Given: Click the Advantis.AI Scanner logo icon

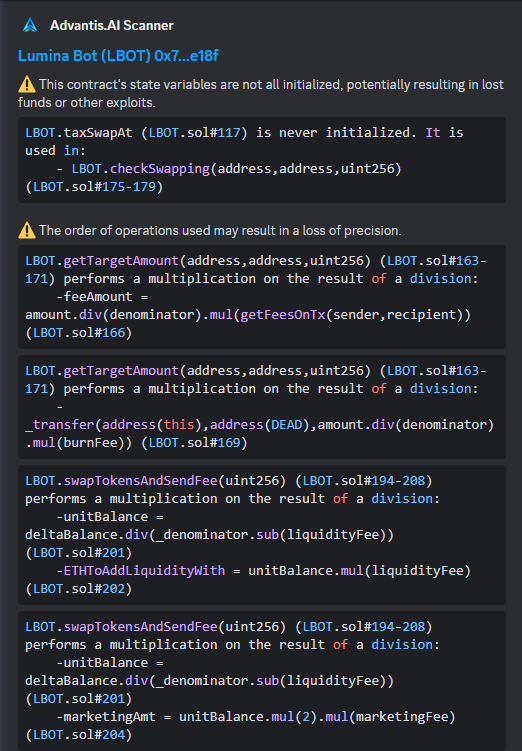Looking at the screenshot, I should point(30,25).
